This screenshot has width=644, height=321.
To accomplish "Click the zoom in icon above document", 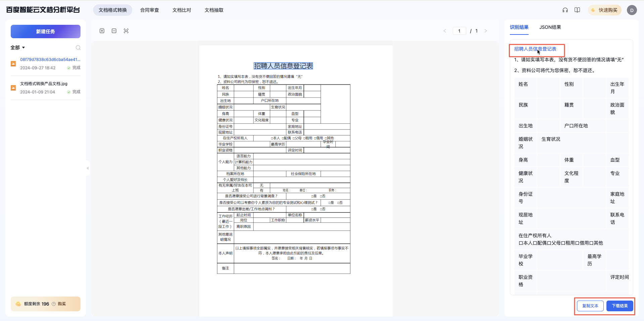I will pyautogui.click(x=102, y=31).
